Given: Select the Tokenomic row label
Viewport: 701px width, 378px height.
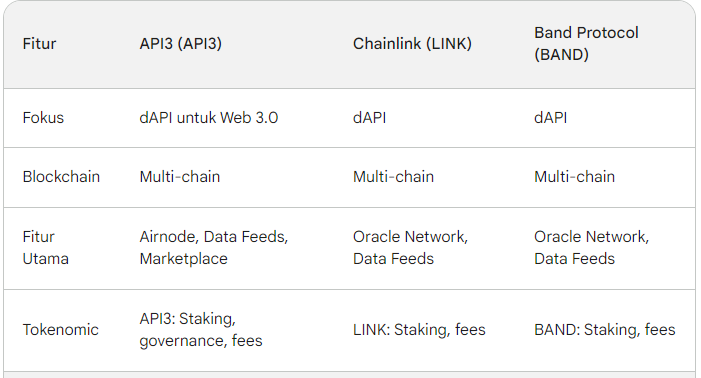Looking at the screenshot, I should tap(61, 330).
